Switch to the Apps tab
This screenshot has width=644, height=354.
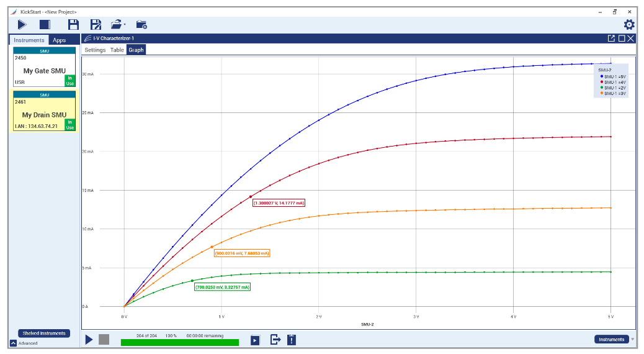[x=59, y=40]
